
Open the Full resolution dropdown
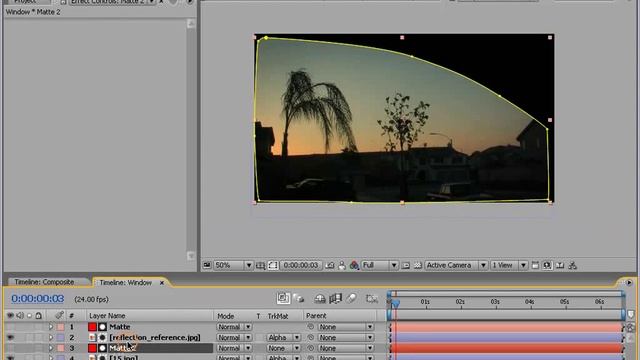pyautogui.click(x=379, y=265)
